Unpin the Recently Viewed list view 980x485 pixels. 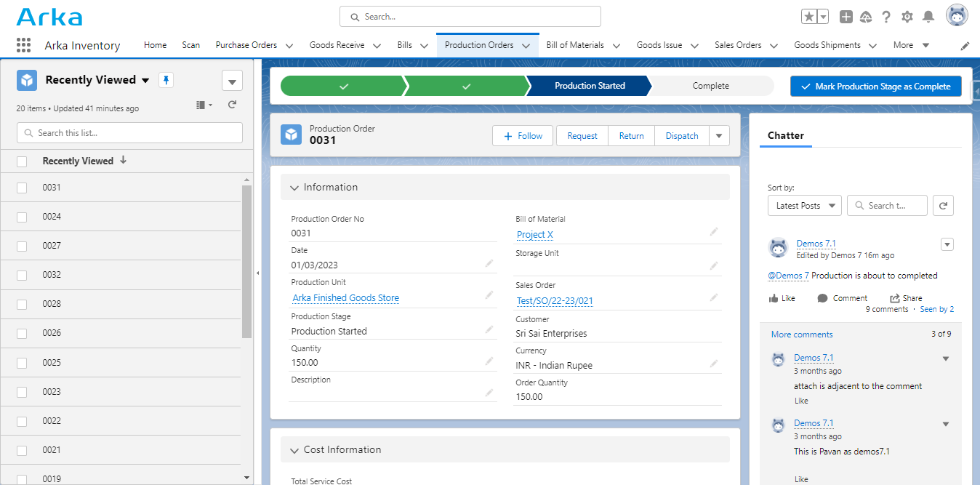(166, 80)
